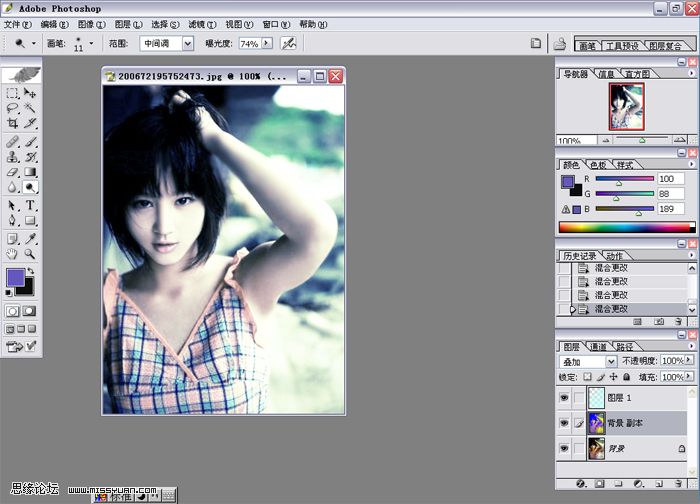Switch to the 动作 tab

615,256
